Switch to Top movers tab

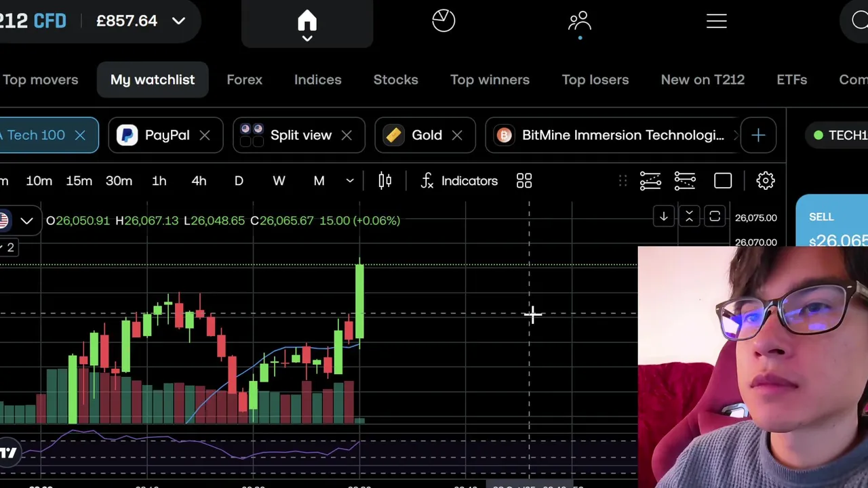[x=40, y=80]
